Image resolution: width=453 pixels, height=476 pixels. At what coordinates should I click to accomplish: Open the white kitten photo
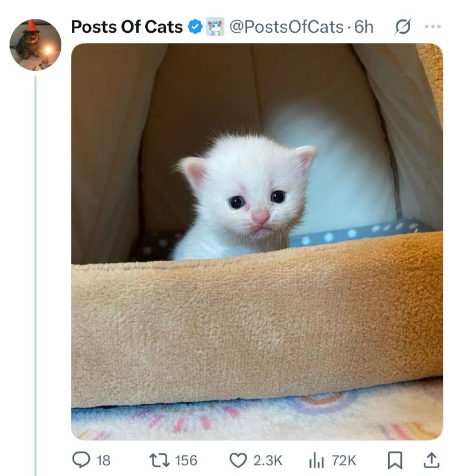(x=257, y=242)
